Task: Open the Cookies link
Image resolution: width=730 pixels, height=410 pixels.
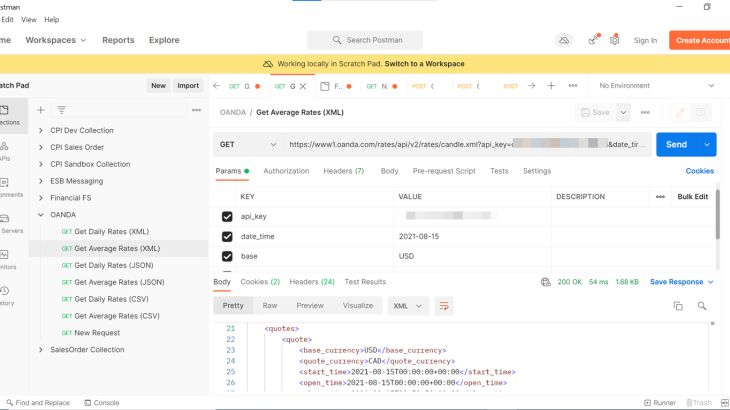Action: pos(699,171)
